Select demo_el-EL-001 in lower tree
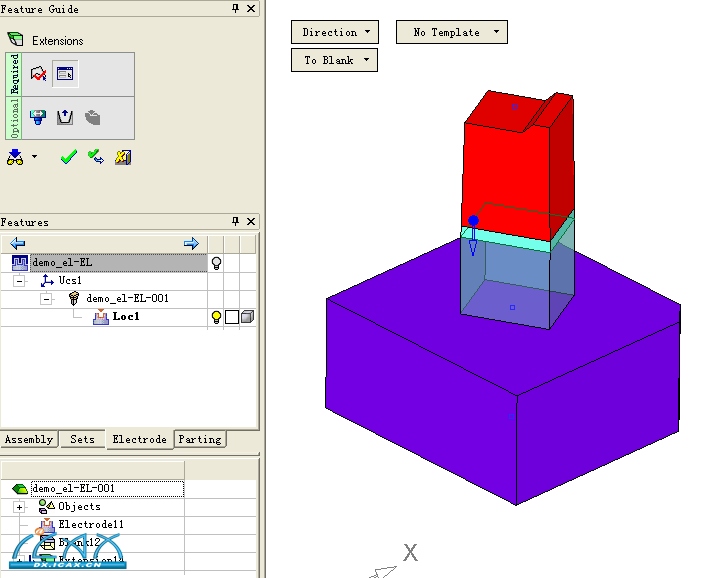Viewport: 709px width, 578px height. (108, 488)
